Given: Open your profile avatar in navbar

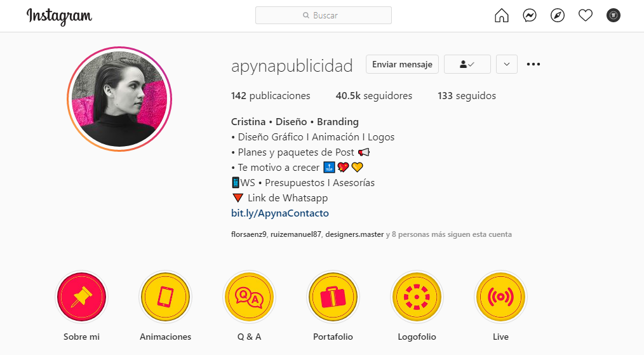Looking at the screenshot, I should click(x=613, y=16).
